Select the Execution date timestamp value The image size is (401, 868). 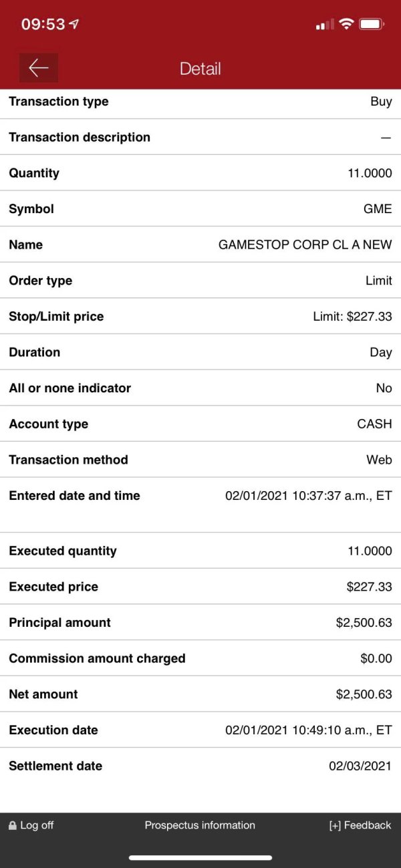[x=308, y=730]
